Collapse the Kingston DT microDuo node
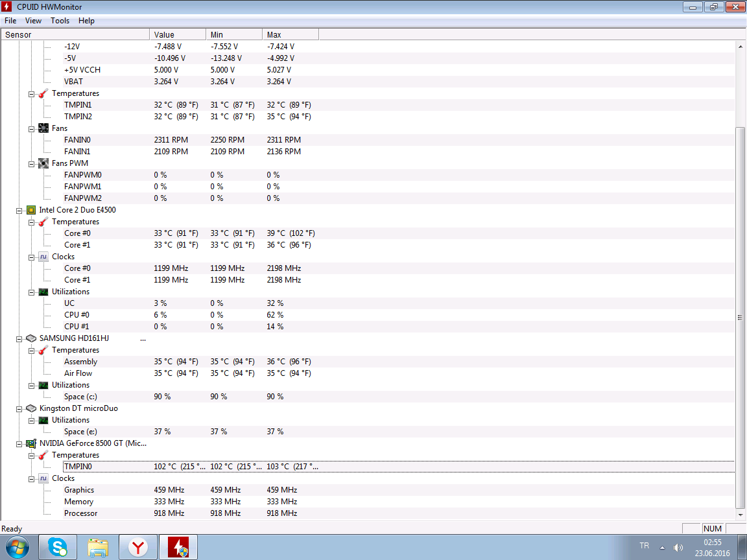 tap(19, 408)
